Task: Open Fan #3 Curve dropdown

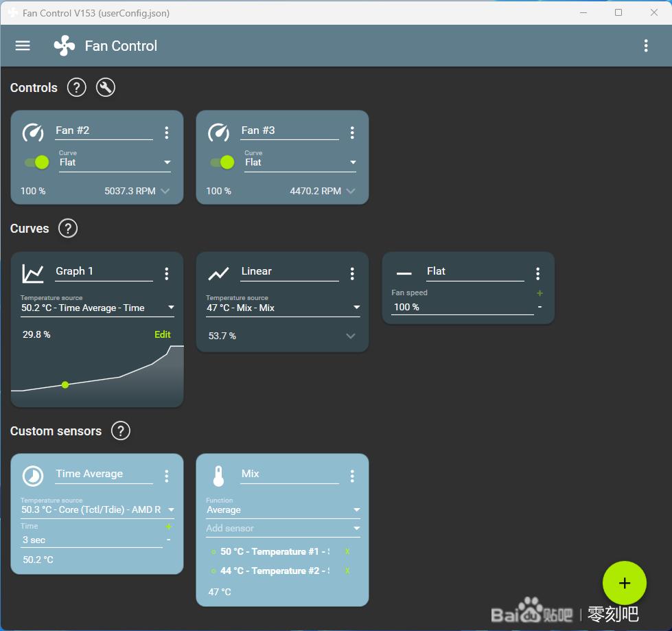Action: [300, 162]
